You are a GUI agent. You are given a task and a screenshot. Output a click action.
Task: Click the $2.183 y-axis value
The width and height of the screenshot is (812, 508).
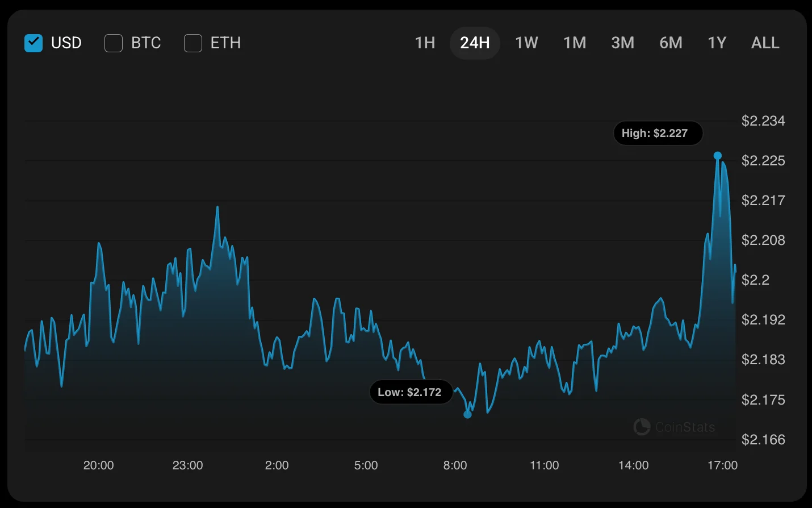(763, 360)
